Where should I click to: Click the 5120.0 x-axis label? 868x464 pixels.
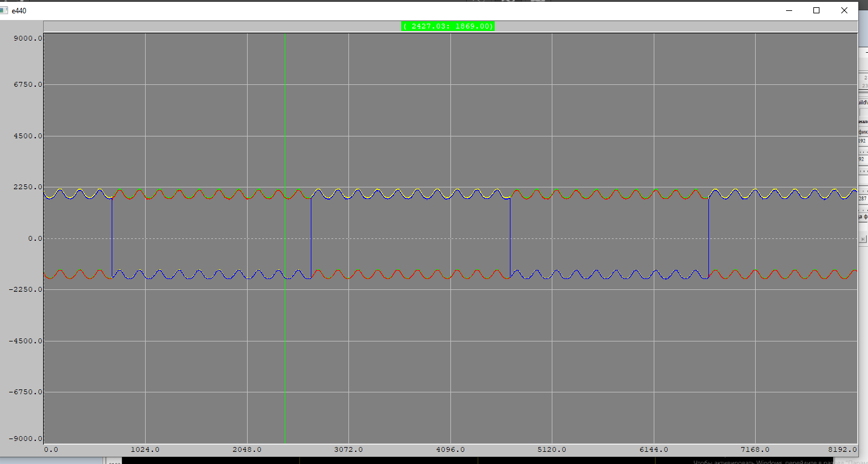coord(552,449)
